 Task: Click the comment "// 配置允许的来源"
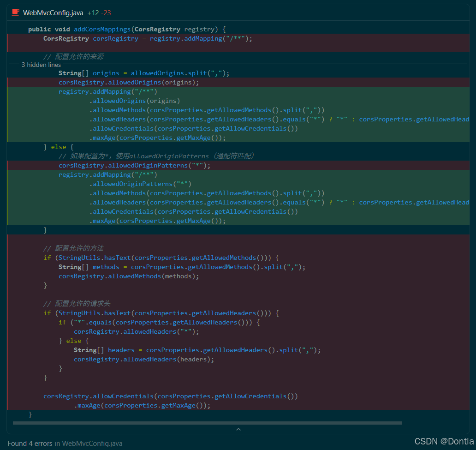coord(73,56)
